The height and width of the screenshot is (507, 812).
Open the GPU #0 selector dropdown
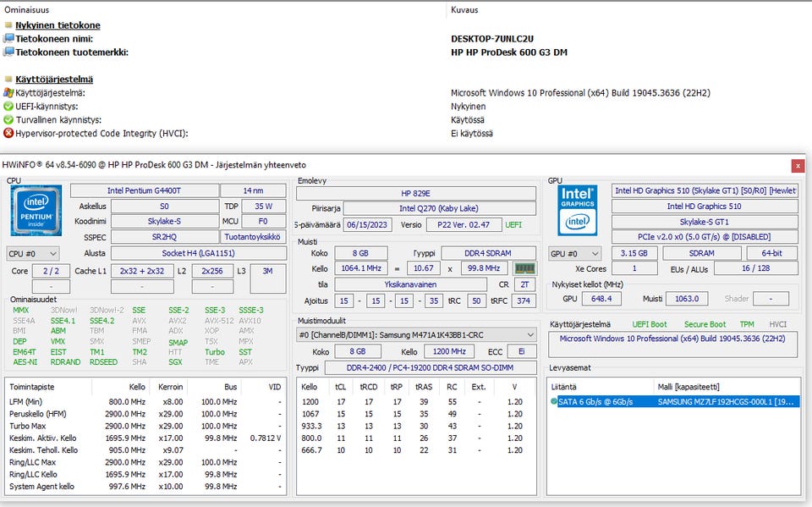(575, 254)
